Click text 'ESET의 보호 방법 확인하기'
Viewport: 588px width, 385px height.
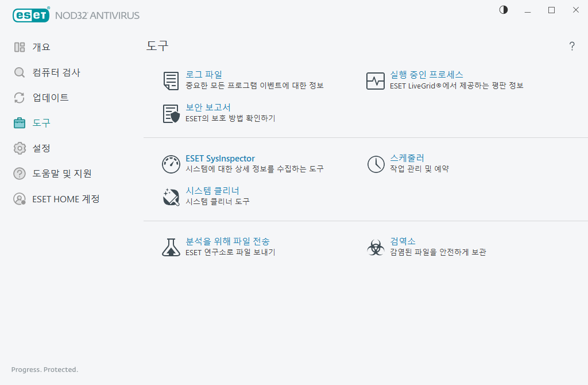[230, 118]
